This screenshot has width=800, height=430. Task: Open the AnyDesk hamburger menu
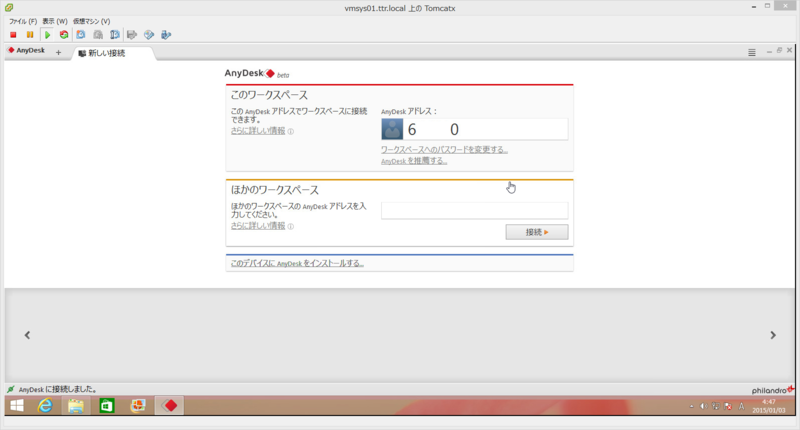tap(752, 53)
